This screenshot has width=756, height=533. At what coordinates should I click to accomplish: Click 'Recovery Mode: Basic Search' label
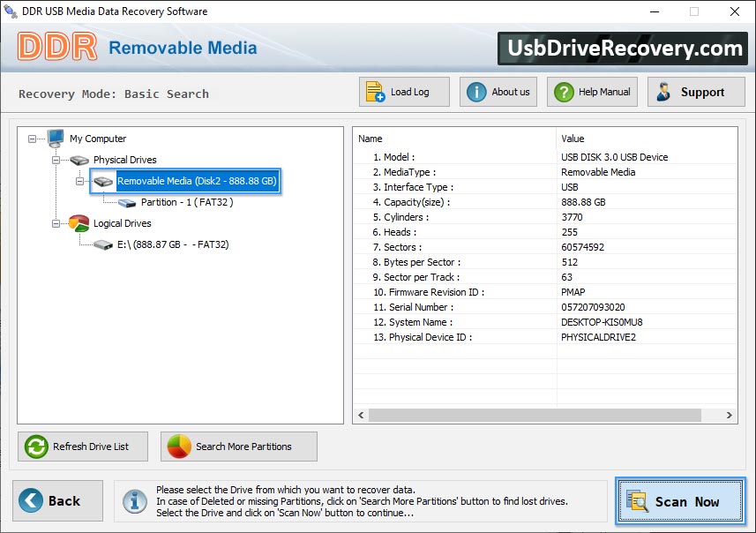[x=114, y=94]
